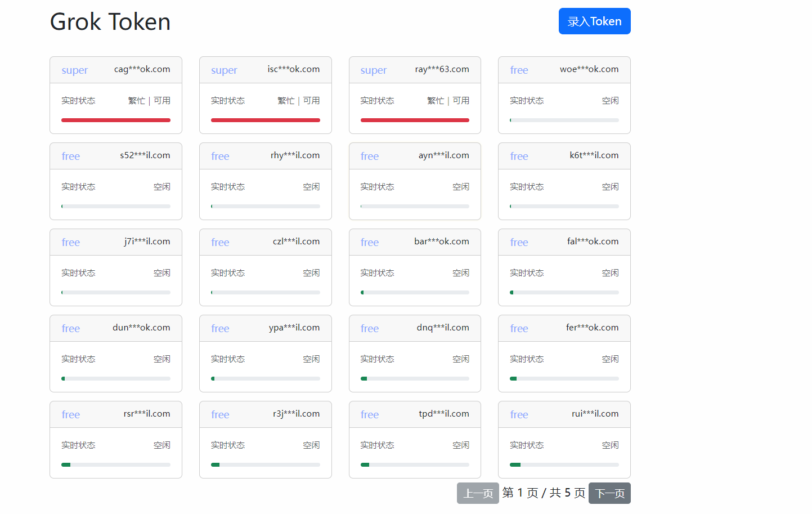Click 实时状态 label on fal***ok.com card
The height and width of the screenshot is (514, 812).
527,273
